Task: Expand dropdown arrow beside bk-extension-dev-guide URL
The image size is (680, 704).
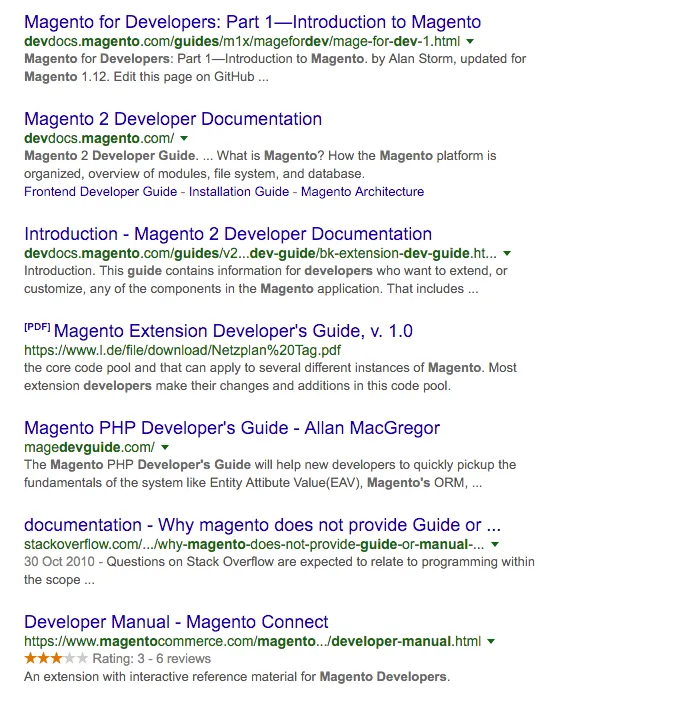Action: [507, 254]
